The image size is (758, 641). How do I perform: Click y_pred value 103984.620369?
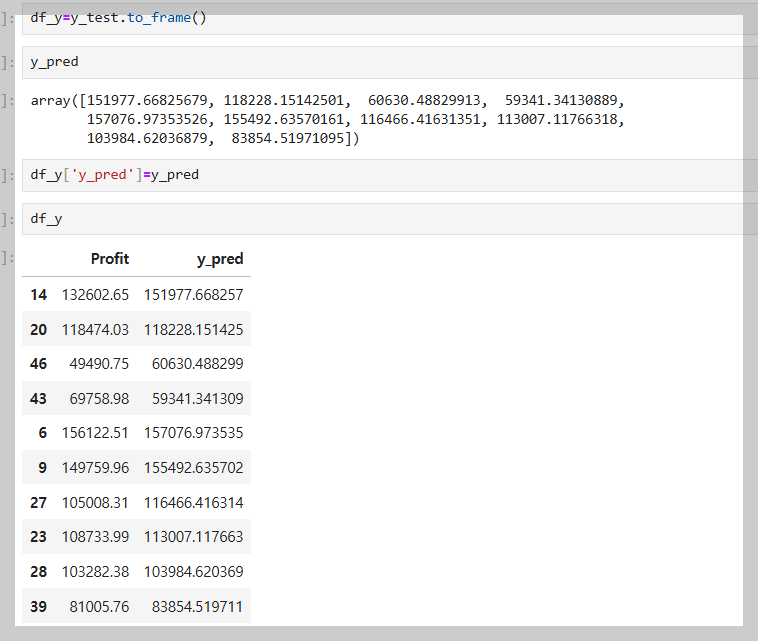(x=193, y=572)
